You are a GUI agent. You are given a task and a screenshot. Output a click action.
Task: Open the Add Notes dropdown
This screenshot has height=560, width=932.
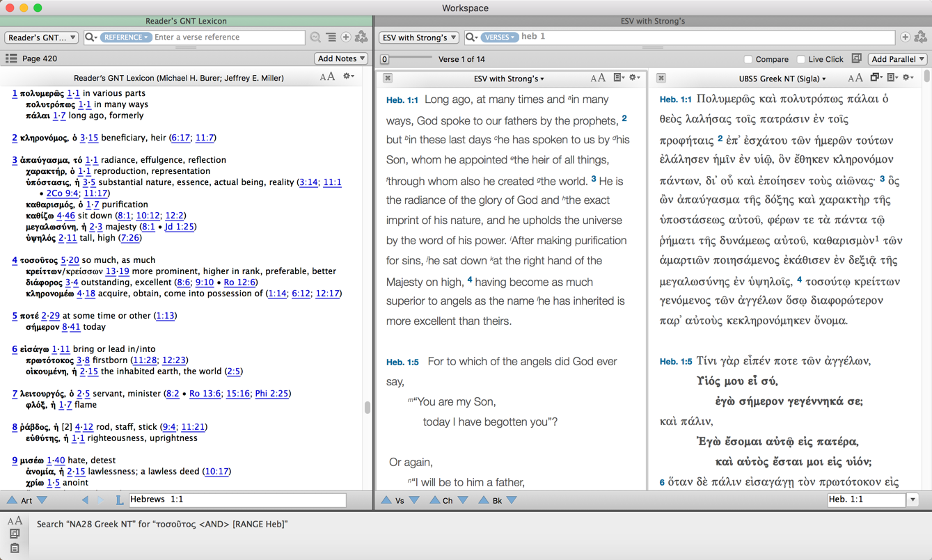tap(341, 58)
